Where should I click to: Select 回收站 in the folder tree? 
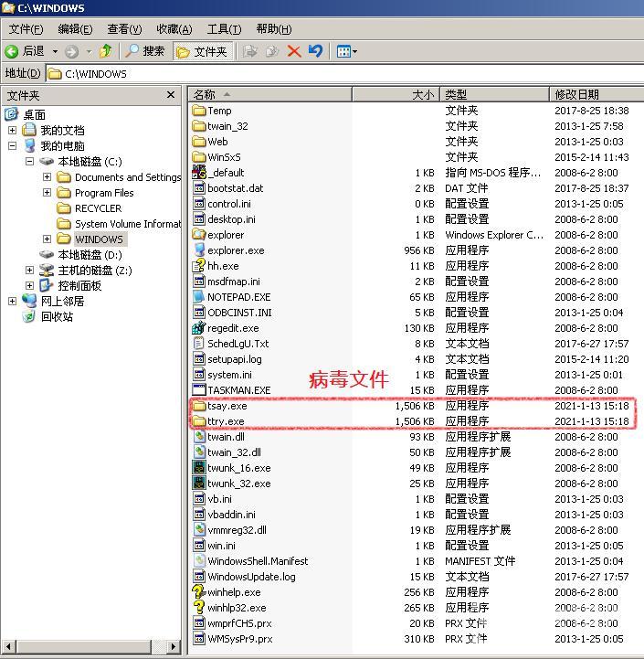57,317
